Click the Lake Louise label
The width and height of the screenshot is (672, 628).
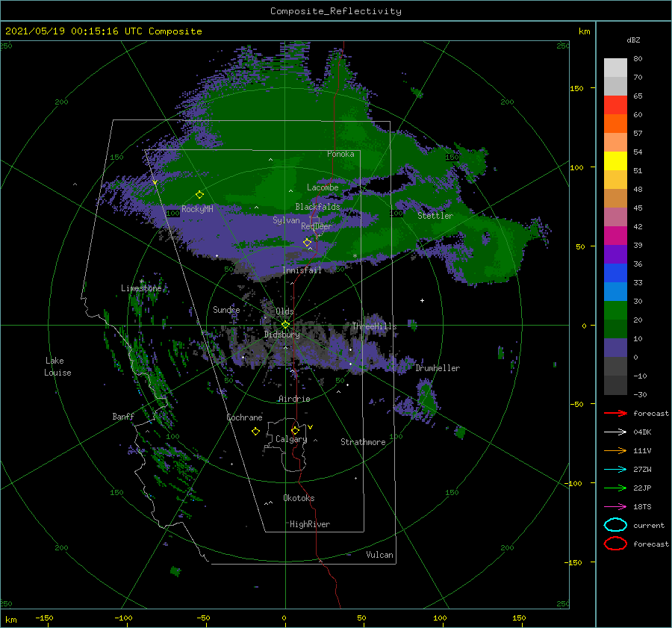(57, 367)
